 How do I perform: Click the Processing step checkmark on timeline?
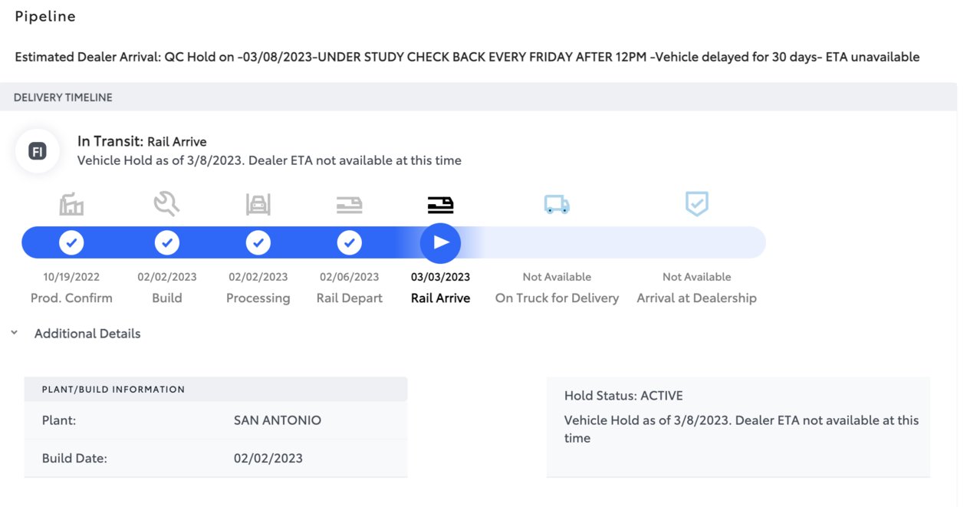pyautogui.click(x=258, y=243)
